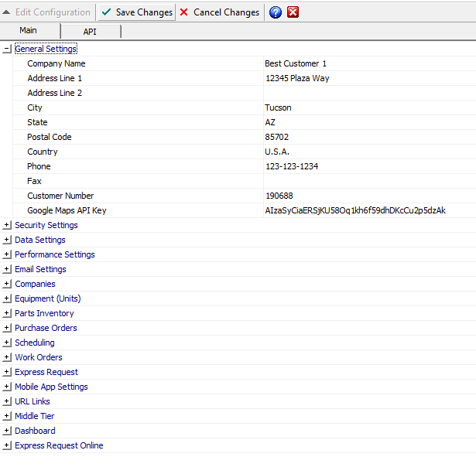Select the General Settings heading
Screen dimensions: 476x474
46,49
